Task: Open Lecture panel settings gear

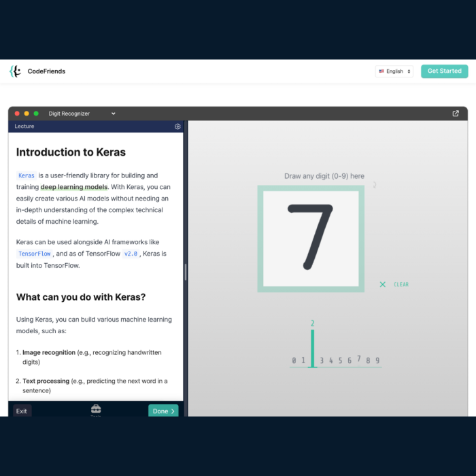Action: click(x=177, y=126)
